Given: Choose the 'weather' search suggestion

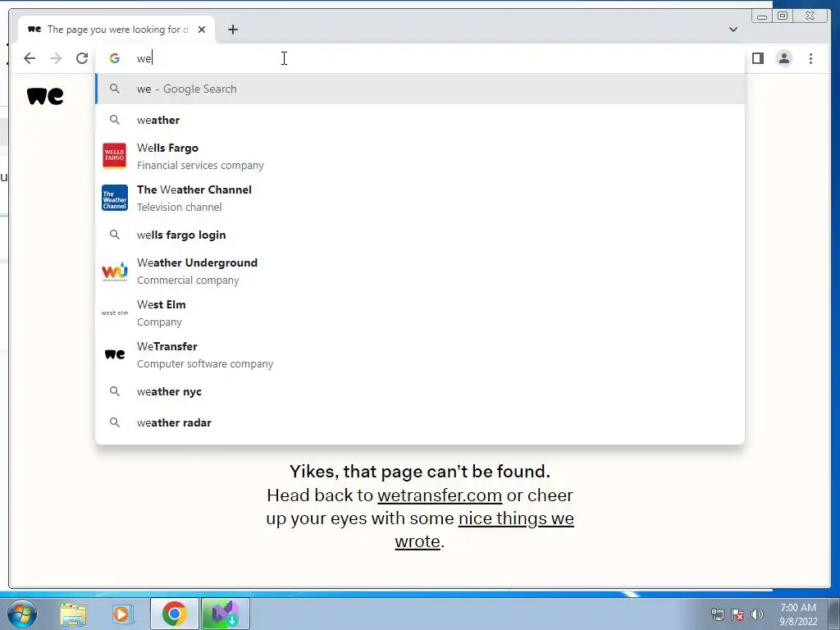Looking at the screenshot, I should pyautogui.click(x=420, y=120).
